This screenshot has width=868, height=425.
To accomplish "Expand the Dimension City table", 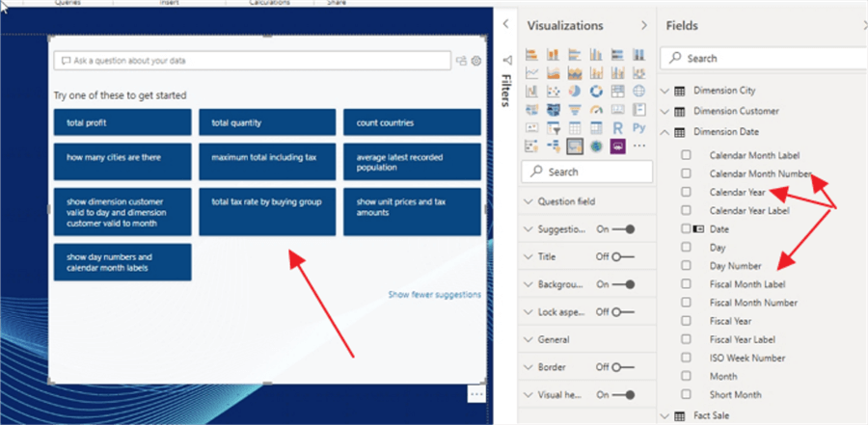I will [665, 91].
